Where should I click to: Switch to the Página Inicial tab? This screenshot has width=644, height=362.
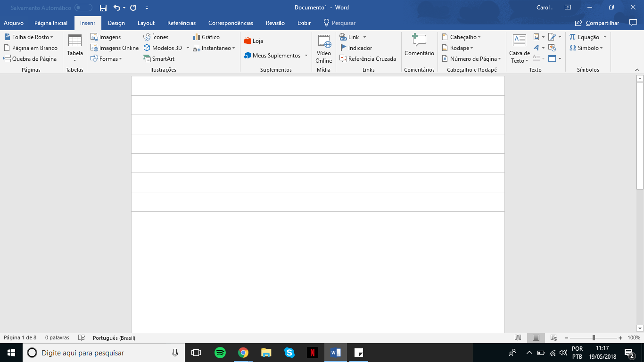(51, 23)
